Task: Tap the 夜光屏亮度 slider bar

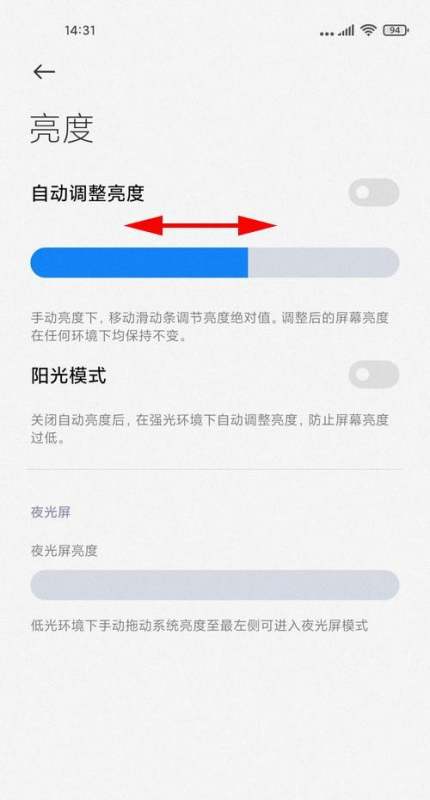Action: [215, 585]
